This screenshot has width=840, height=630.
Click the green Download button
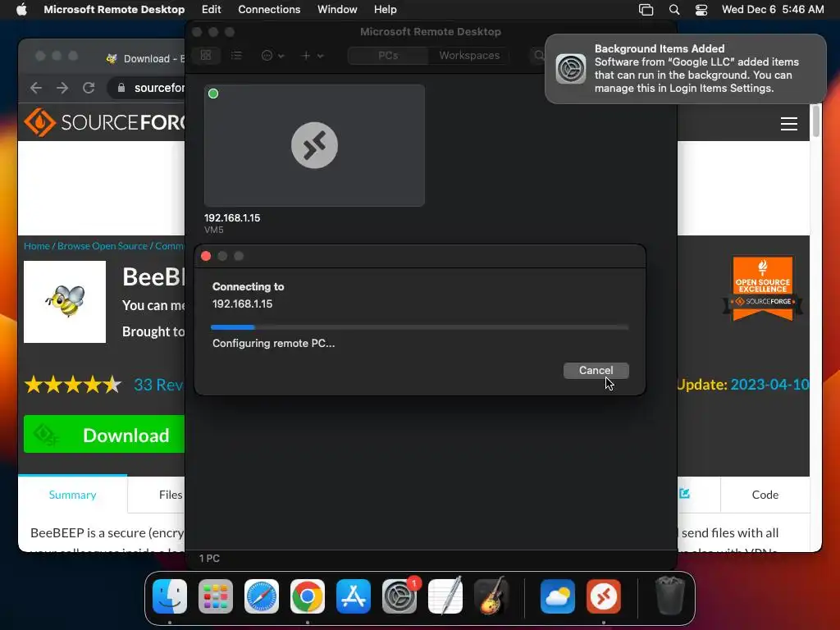[x=104, y=435]
